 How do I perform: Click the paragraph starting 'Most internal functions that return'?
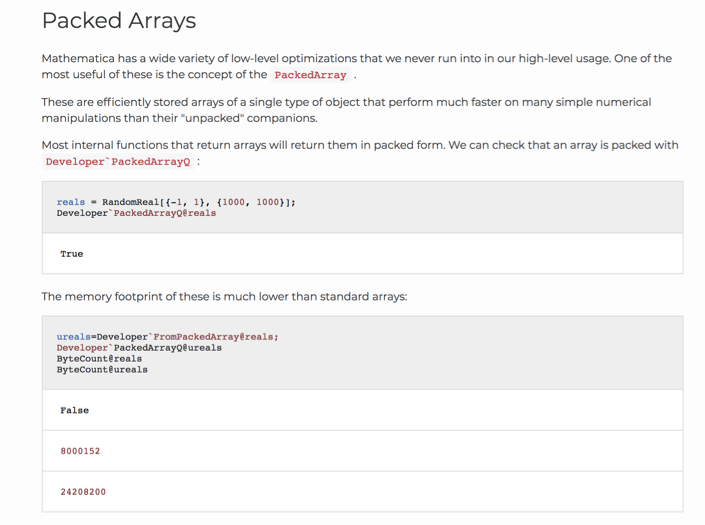point(360,153)
